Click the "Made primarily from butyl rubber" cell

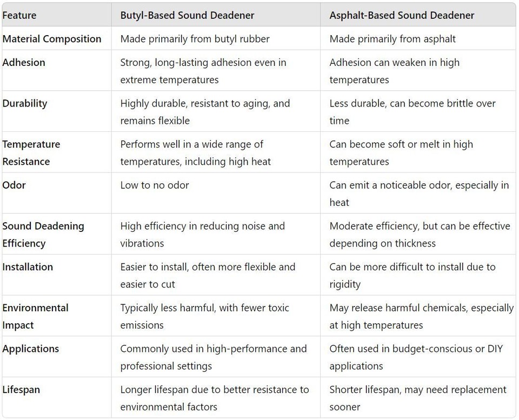(195, 39)
